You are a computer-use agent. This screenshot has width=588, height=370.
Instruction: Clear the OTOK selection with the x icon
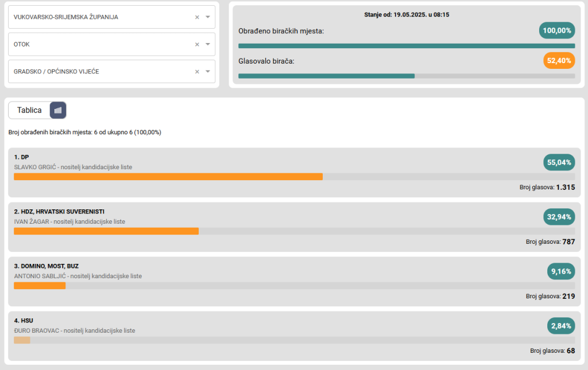coord(197,44)
